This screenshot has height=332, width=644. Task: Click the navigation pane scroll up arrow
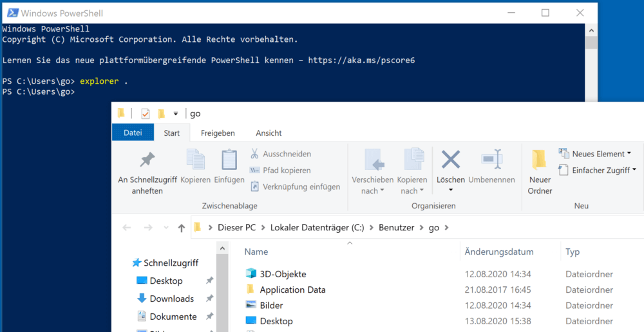coord(222,248)
